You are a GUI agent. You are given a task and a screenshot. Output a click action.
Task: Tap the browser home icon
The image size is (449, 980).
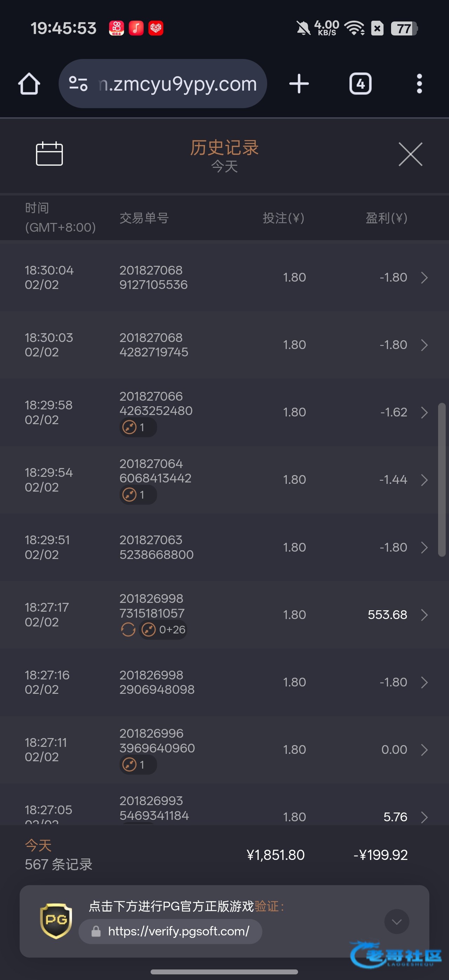click(29, 84)
